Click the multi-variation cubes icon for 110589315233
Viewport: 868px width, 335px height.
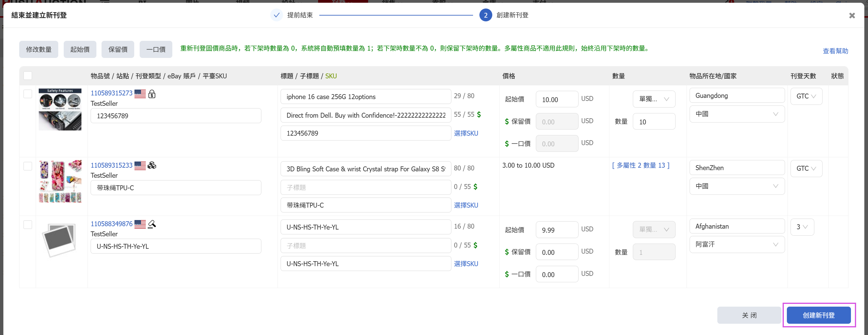(x=152, y=165)
